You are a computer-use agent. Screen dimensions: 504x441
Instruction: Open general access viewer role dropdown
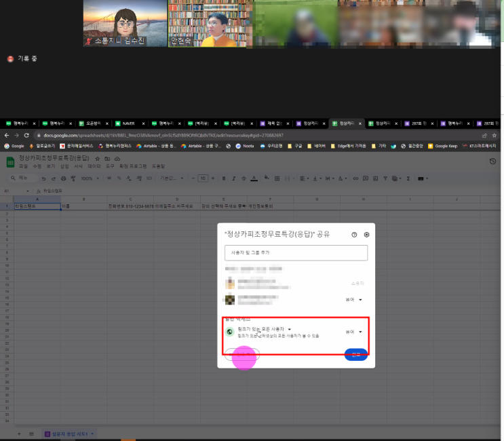[x=354, y=332]
